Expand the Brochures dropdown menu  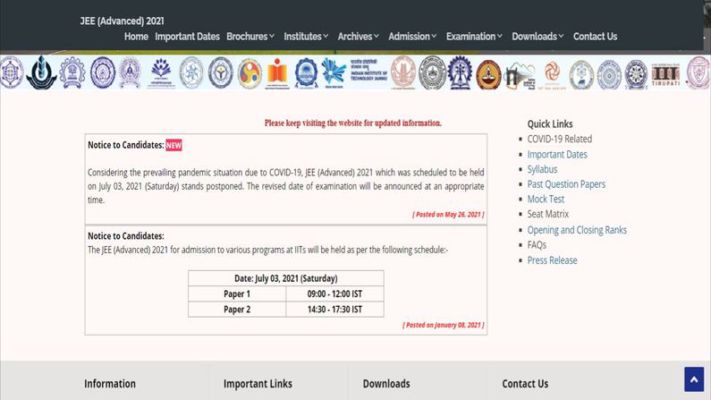click(250, 36)
